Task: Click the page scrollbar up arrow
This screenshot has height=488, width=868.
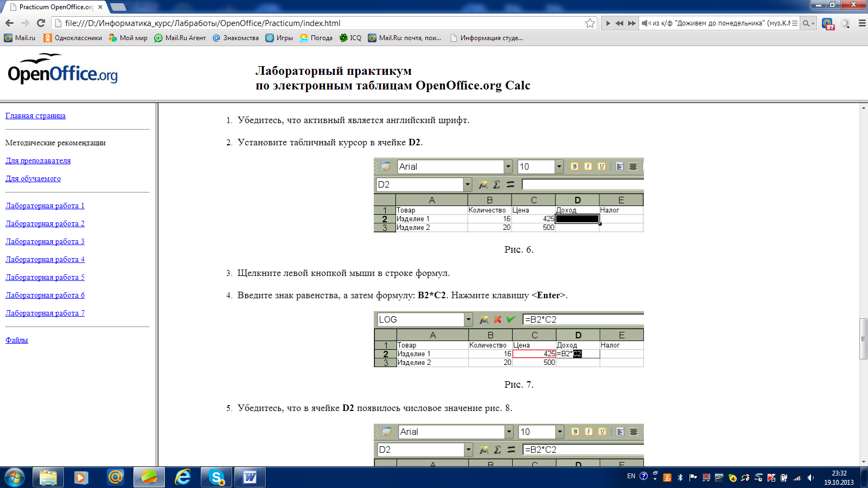Action: point(863,108)
